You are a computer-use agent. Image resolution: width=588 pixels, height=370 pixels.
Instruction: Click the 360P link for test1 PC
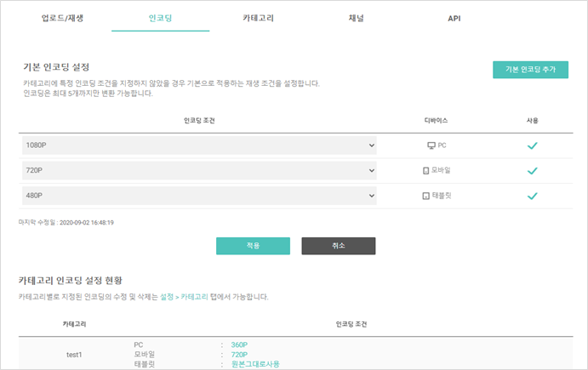239,344
